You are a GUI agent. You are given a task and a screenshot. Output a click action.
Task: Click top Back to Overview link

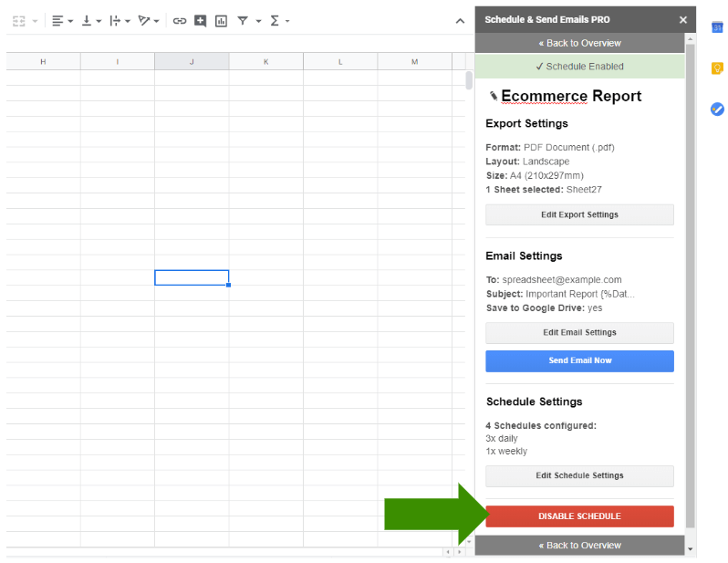click(579, 43)
